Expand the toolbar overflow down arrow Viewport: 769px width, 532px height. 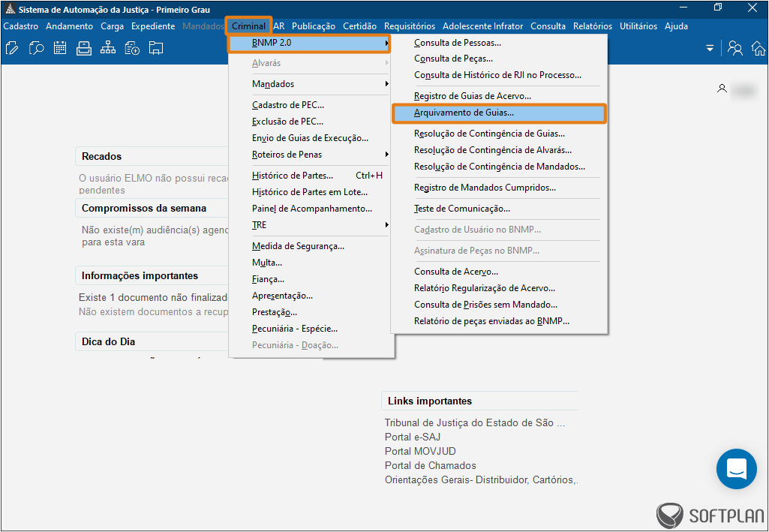pyautogui.click(x=709, y=48)
